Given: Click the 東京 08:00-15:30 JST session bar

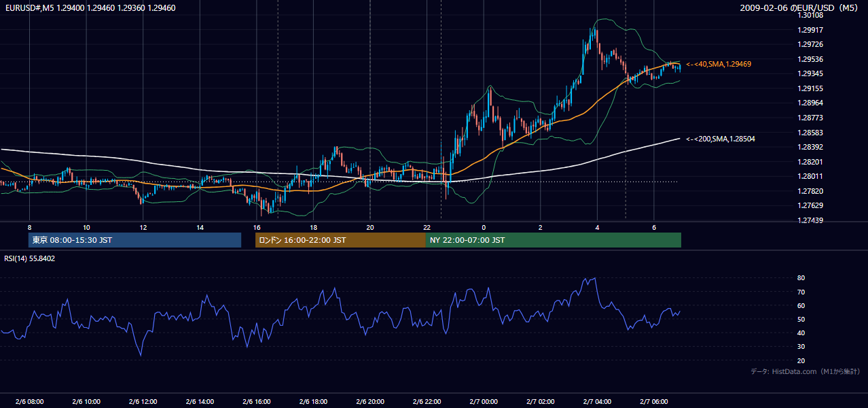Looking at the screenshot, I should coord(134,240).
